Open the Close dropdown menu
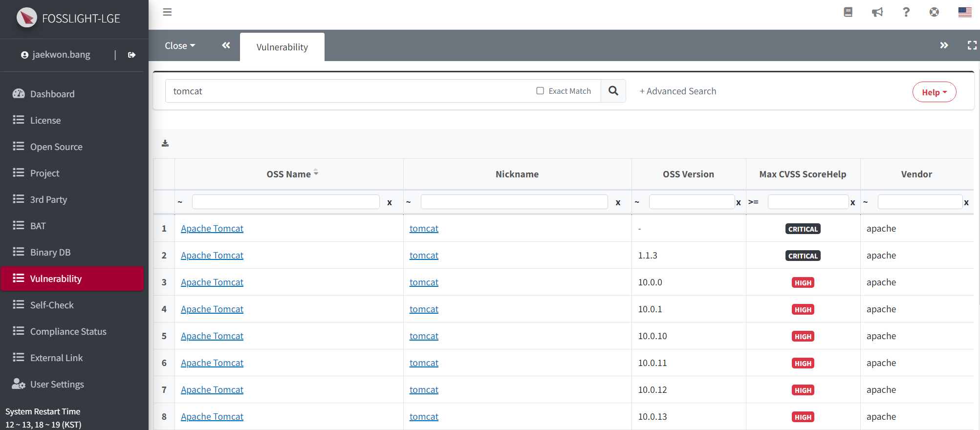Image resolution: width=980 pixels, height=430 pixels. pyautogui.click(x=180, y=45)
